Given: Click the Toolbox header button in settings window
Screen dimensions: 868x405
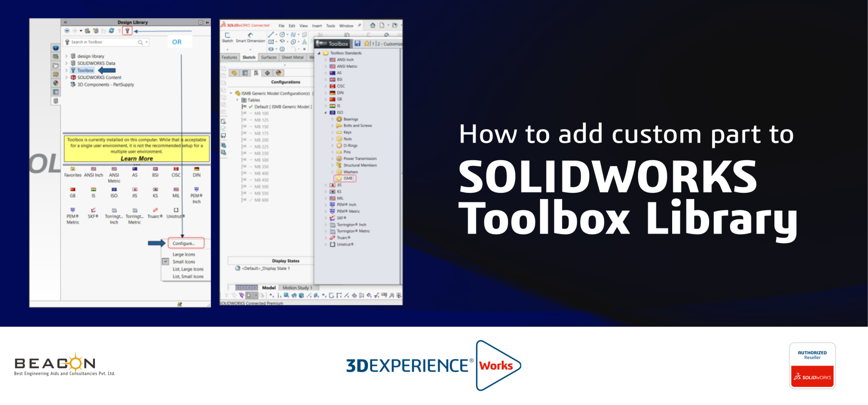Looking at the screenshot, I should tap(333, 44).
